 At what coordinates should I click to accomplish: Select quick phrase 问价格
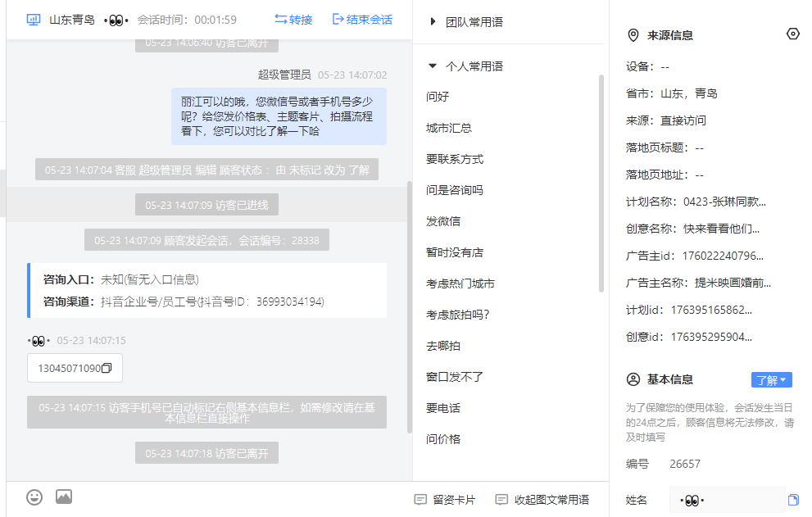(443, 439)
